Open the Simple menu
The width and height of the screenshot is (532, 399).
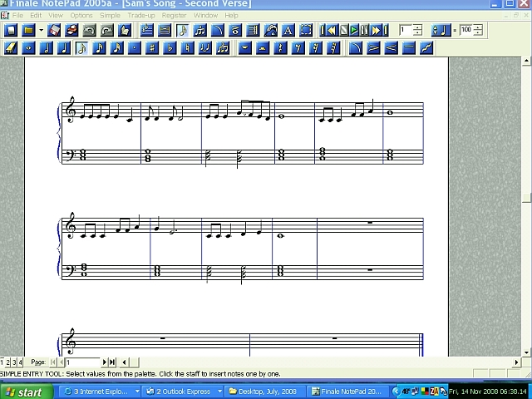click(110, 15)
